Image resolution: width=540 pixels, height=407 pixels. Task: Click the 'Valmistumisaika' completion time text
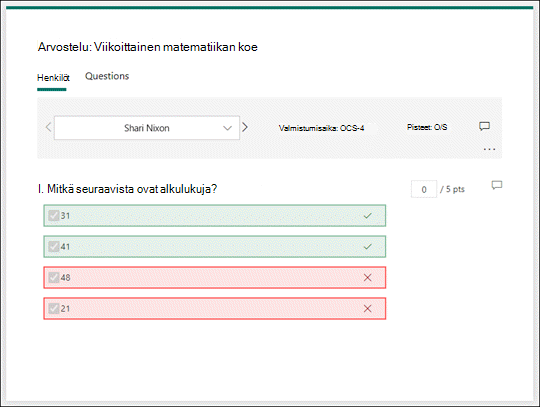coord(321,128)
